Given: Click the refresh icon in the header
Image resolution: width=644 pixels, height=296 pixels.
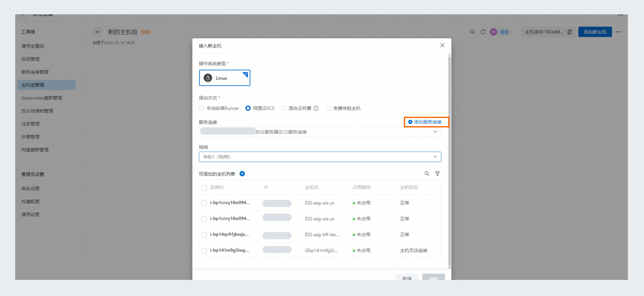Looking at the screenshot, I should coord(483,32).
